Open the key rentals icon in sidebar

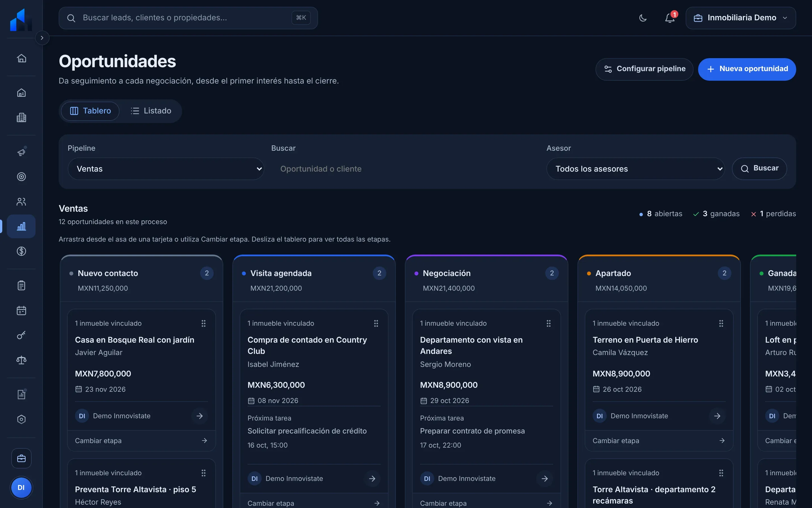tap(21, 335)
